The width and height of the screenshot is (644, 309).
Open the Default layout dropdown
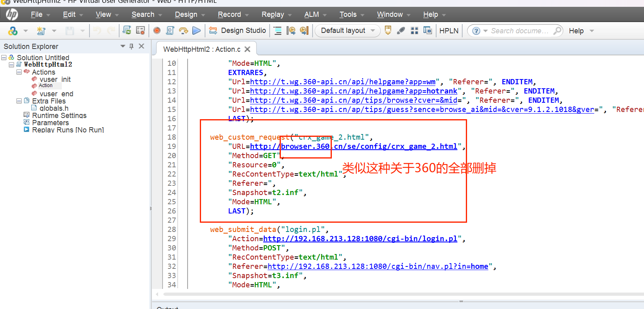[347, 30]
